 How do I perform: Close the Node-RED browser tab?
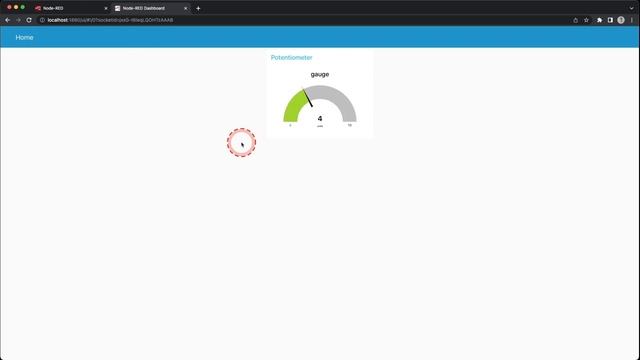pyautogui.click(x=106, y=8)
